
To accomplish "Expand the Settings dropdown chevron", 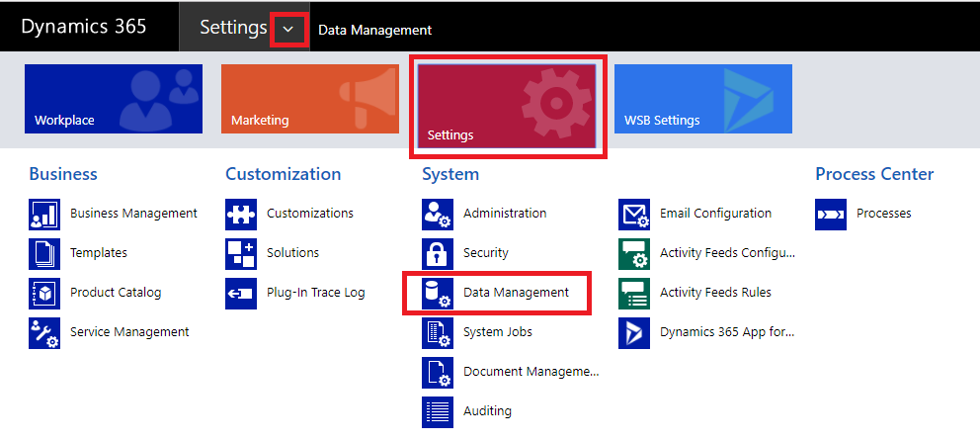I will (288, 30).
